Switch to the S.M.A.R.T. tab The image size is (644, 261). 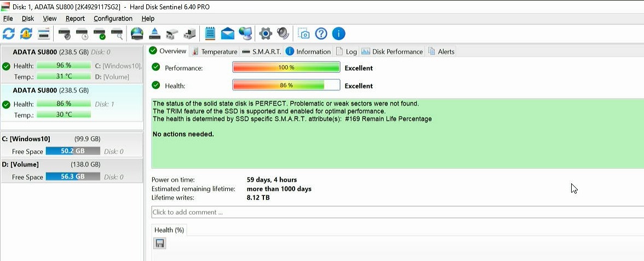pyautogui.click(x=262, y=51)
